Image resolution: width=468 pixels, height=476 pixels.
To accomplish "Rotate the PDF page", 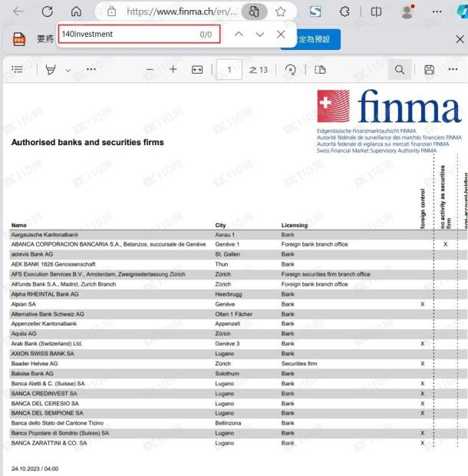I will [x=291, y=70].
